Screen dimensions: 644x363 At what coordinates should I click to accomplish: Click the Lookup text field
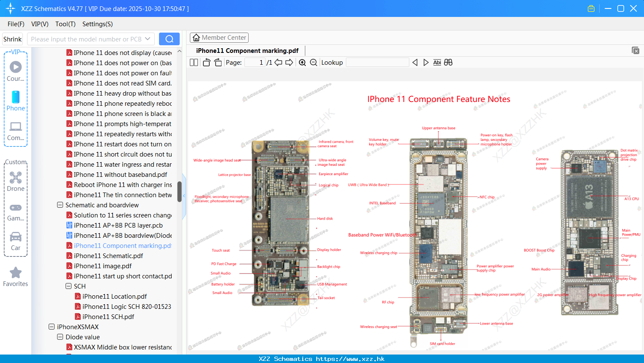tap(378, 63)
